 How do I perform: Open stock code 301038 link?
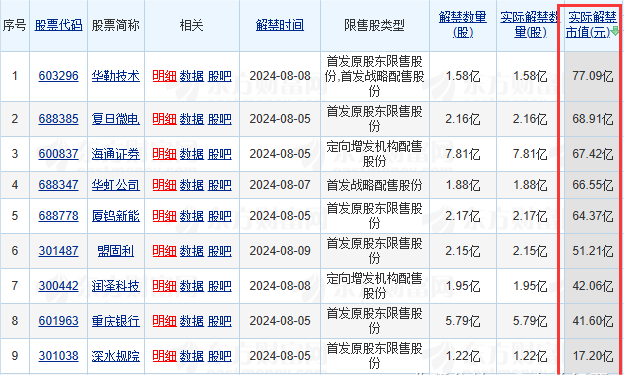tap(58, 356)
